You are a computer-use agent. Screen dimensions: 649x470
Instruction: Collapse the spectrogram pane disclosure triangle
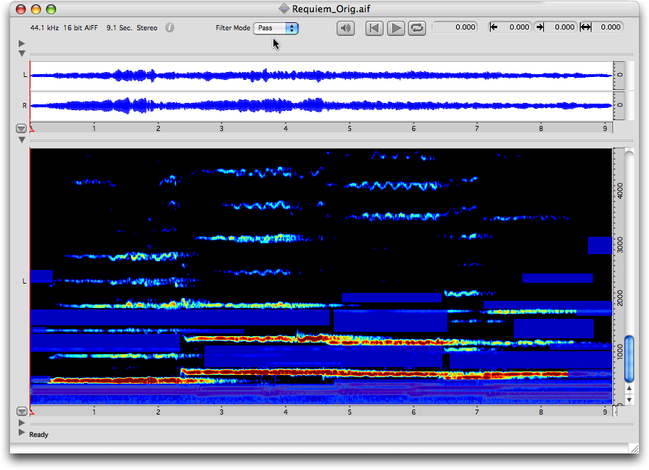tap(22, 140)
